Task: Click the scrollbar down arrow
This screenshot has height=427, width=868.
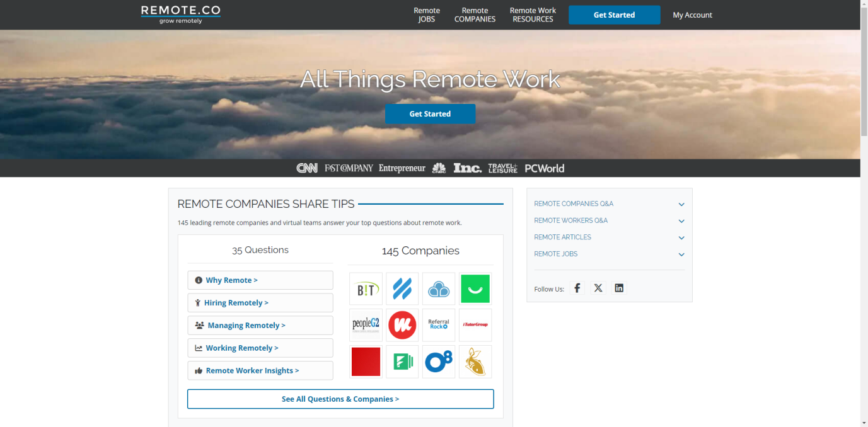Action: 864,423
